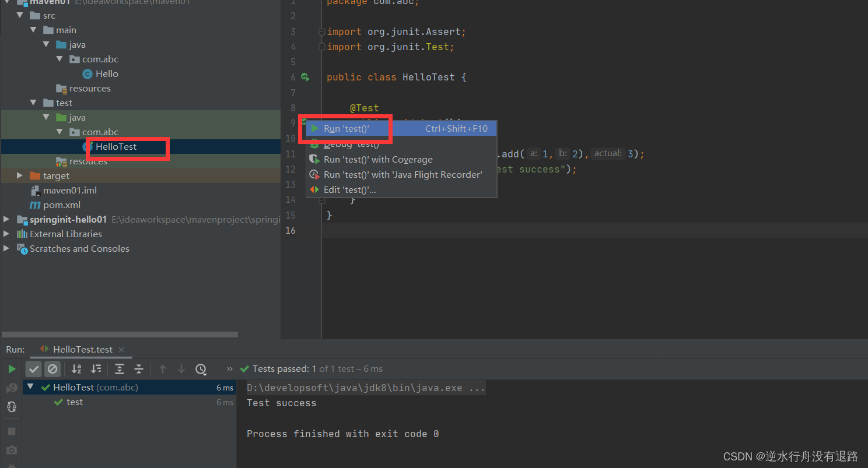Click the Stop process square icon
Screen dimensions: 868x468
pos(12,431)
